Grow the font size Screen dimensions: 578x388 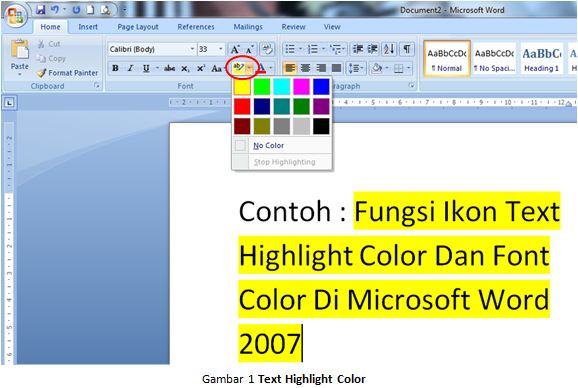click(x=235, y=49)
